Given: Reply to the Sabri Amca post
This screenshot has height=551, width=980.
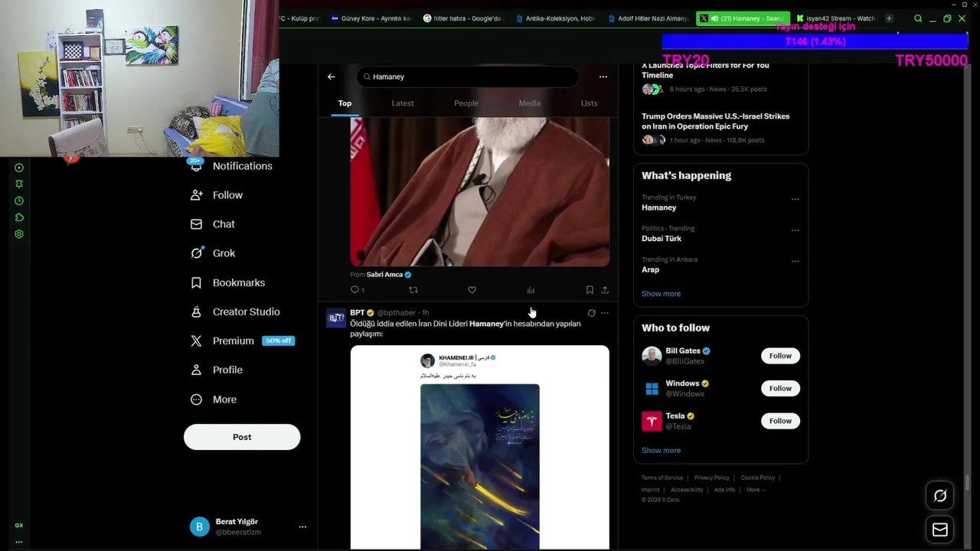Looking at the screenshot, I should coord(354,290).
